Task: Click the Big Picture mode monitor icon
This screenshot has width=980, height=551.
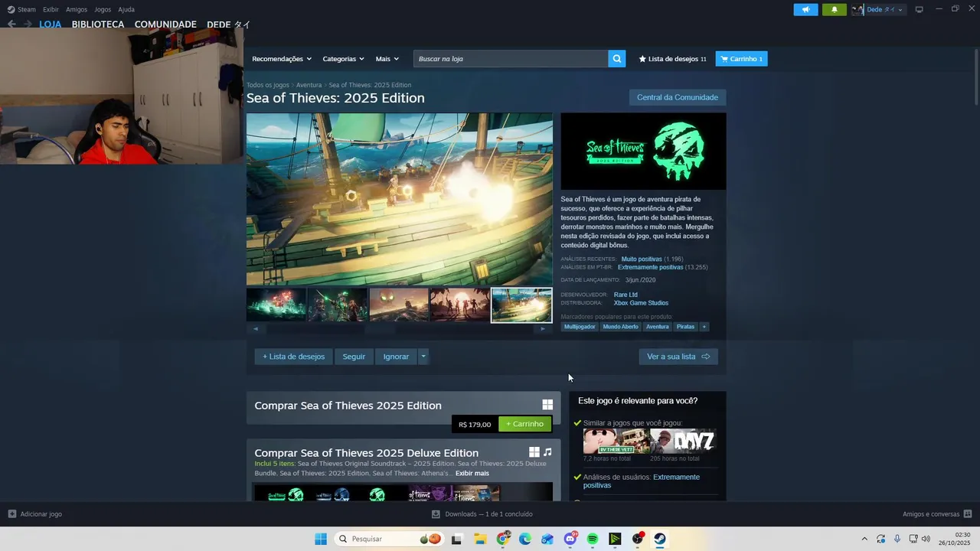Action: pyautogui.click(x=919, y=10)
